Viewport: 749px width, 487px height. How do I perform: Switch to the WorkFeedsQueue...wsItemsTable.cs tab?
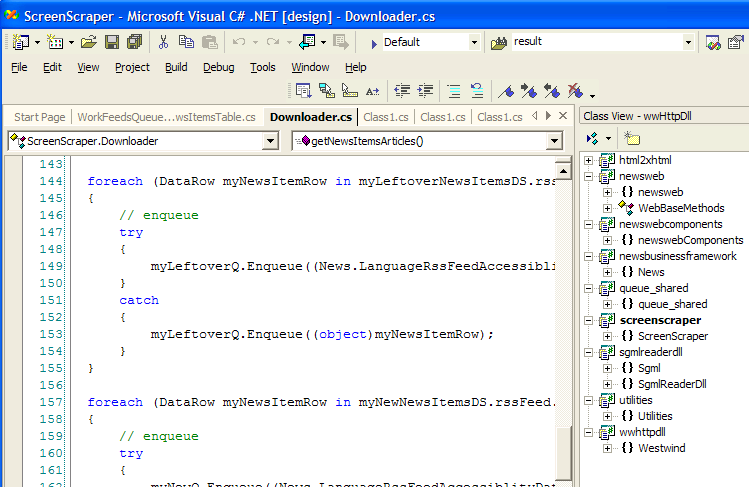[166, 117]
